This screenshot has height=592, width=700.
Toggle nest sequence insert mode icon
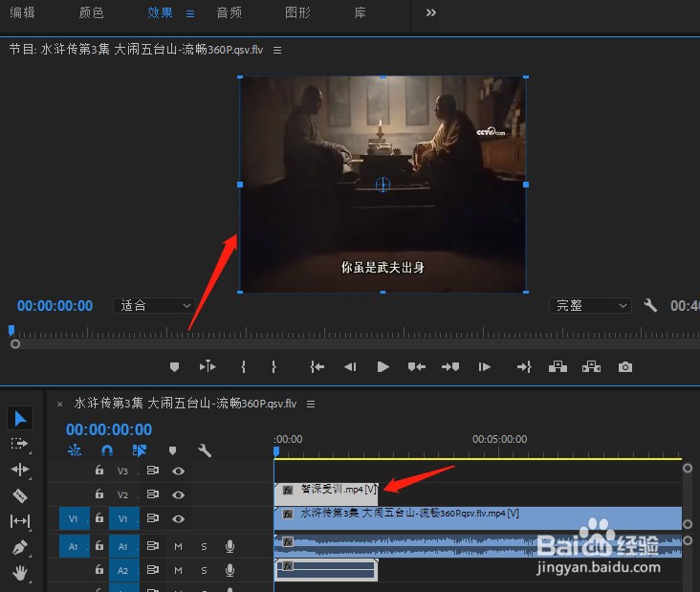pos(75,450)
